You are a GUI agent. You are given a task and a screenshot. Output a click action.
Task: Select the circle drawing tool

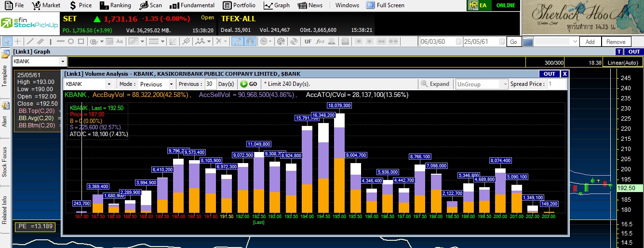(70, 41)
